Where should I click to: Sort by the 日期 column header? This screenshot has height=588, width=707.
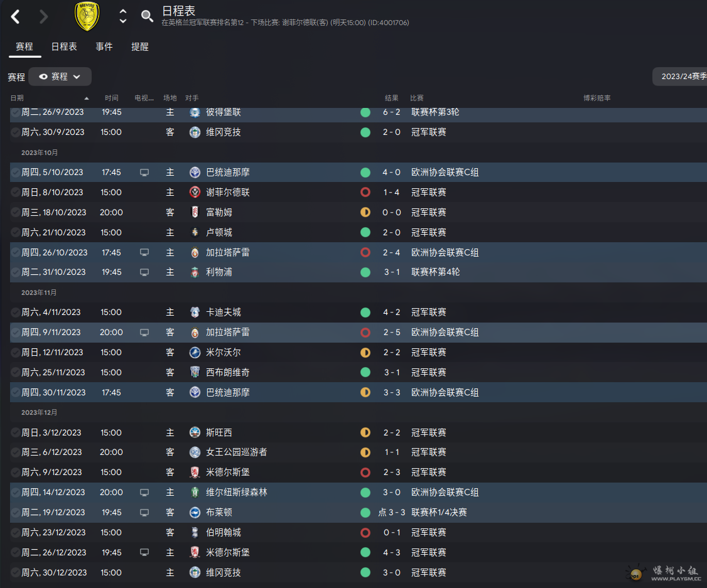click(18, 98)
